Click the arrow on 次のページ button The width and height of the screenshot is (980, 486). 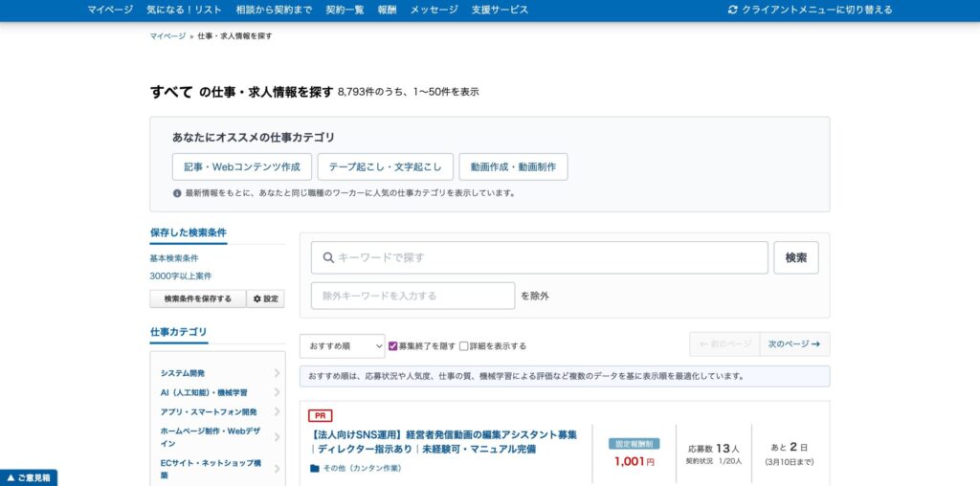click(815, 344)
